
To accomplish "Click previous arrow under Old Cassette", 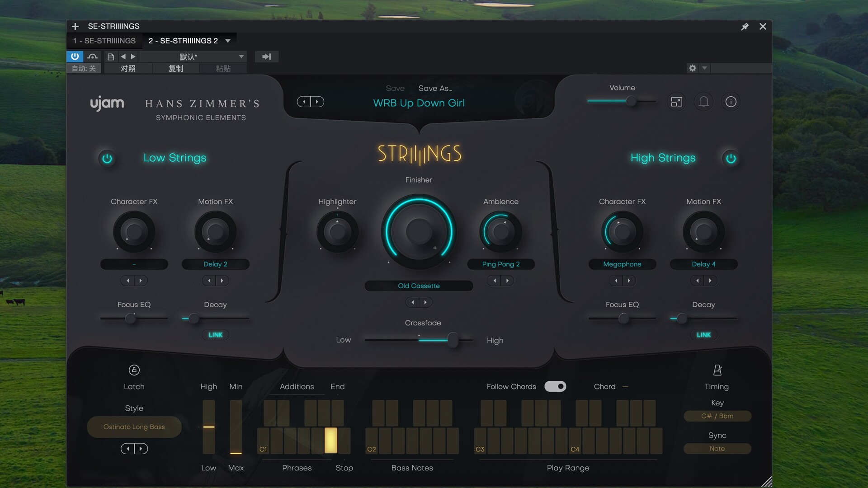I will [x=413, y=302].
